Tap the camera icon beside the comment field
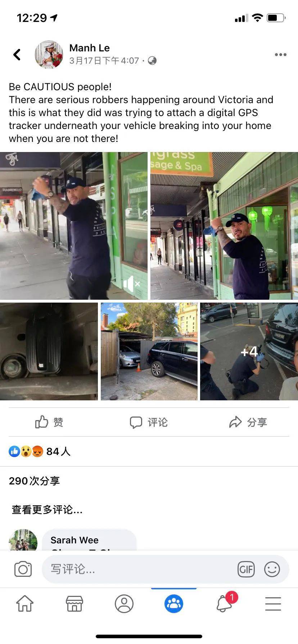 tap(23, 569)
